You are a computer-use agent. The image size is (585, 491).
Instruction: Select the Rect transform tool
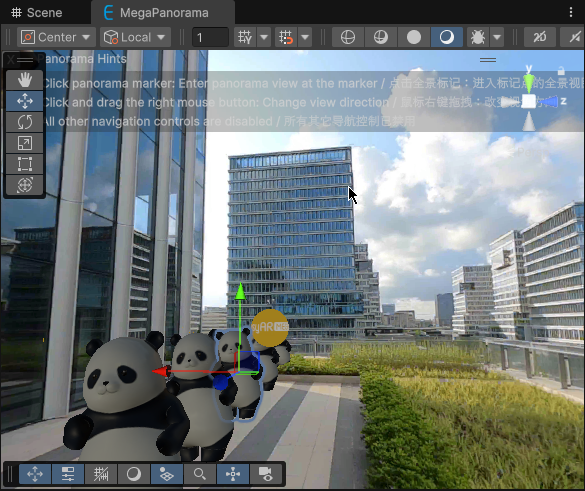click(x=25, y=164)
